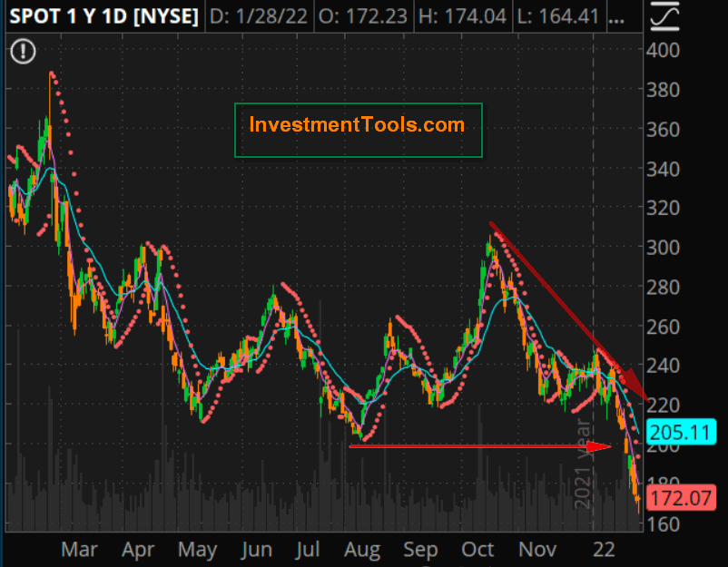Click the Jun label on time axis
This screenshot has height=567, width=728.
click(x=256, y=551)
